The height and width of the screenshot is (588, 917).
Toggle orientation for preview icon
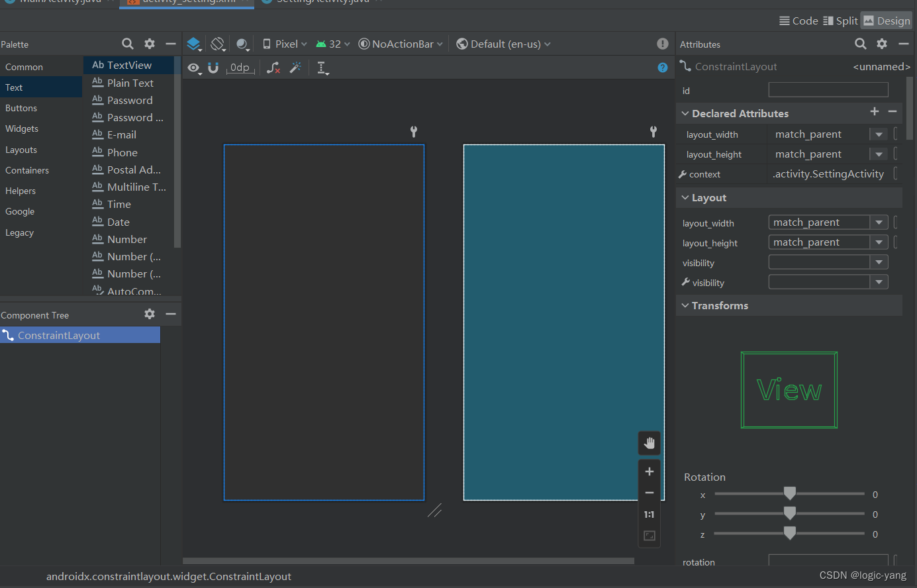tap(218, 44)
